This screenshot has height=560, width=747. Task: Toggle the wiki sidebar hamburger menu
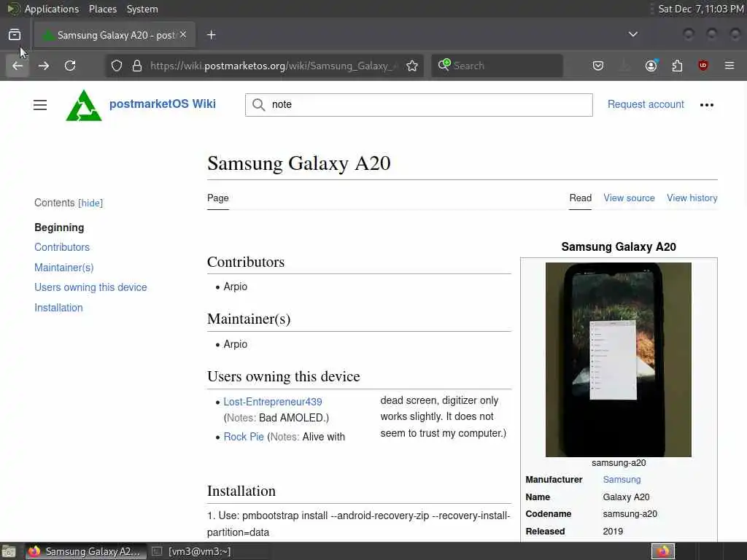tap(40, 105)
